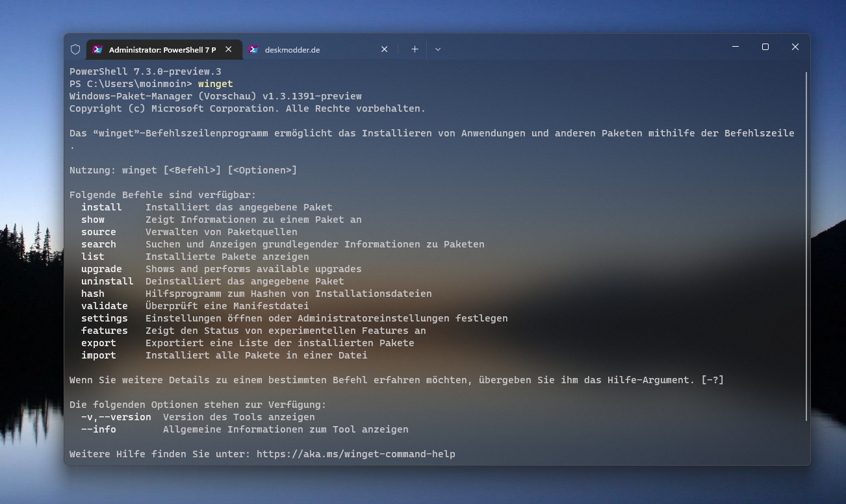Click the 'features' command name
This screenshot has height=504, width=846.
105,331
